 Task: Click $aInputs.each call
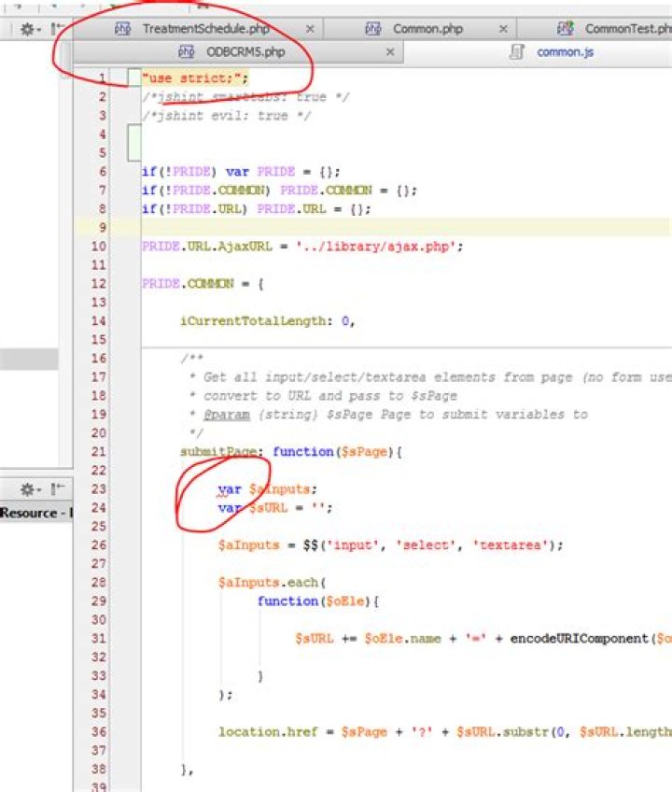pyautogui.click(x=272, y=583)
